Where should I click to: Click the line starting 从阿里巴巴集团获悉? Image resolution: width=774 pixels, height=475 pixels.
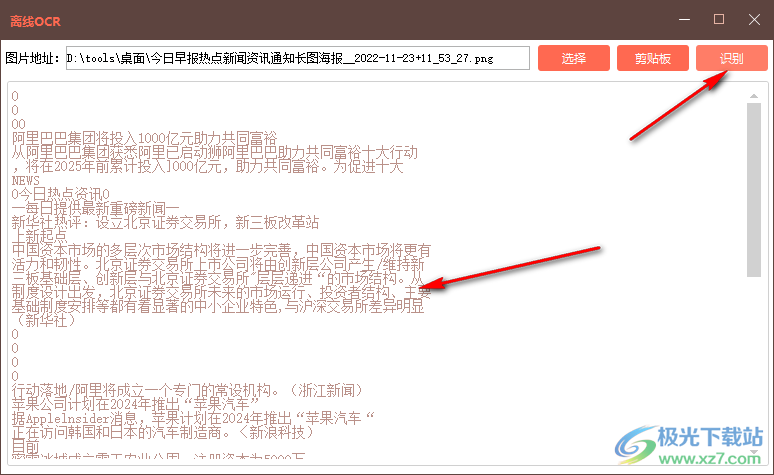pos(215,152)
